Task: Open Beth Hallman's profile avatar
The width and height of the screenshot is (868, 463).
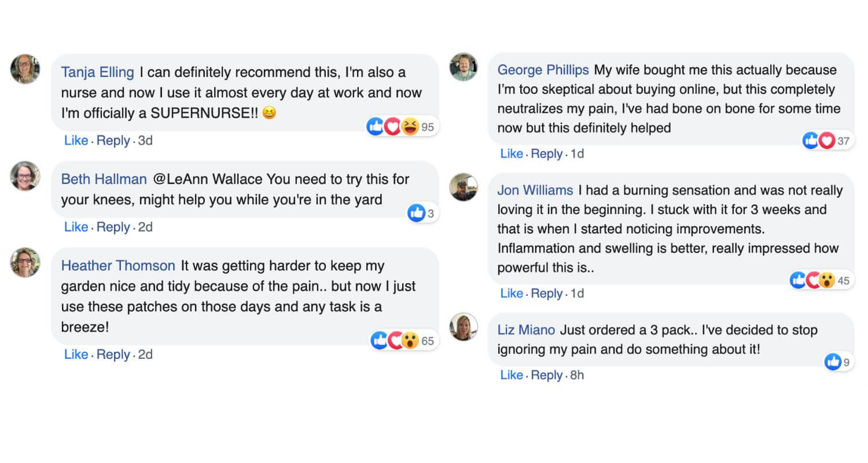Action: pyautogui.click(x=25, y=176)
